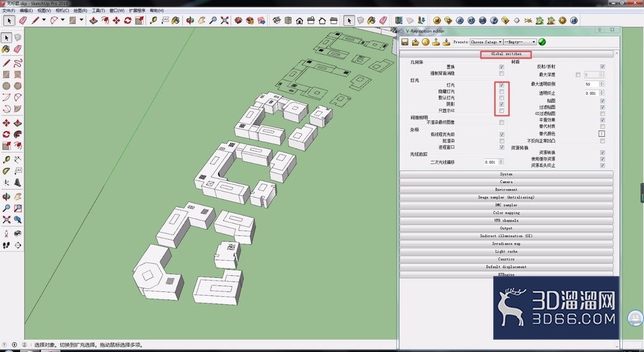Select the Push/Pull tool in top toolbar
The height and width of the screenshot is (352, 644).
coord(93,20)
